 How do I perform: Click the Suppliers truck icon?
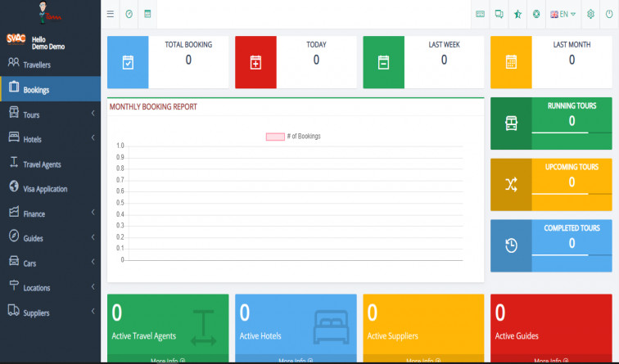click(x=14, y=310)
